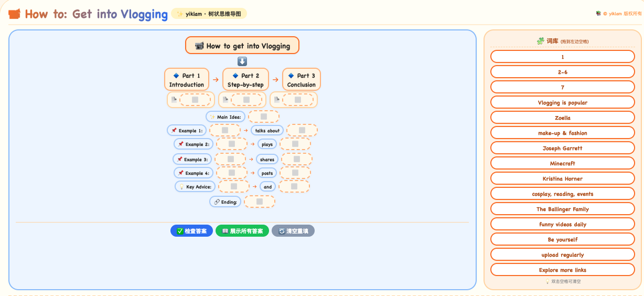Click the blue diamond icon in Part 1
Viewport: 644px width, 296px height.
point(176,76)
